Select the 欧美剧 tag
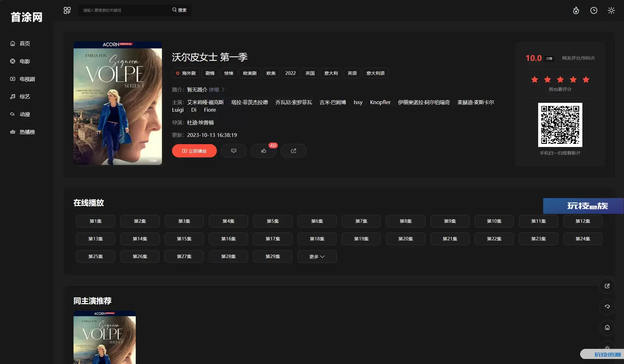The height and width of the screenshot is (364, 624). pyautogui.click(x=250, y=73)
